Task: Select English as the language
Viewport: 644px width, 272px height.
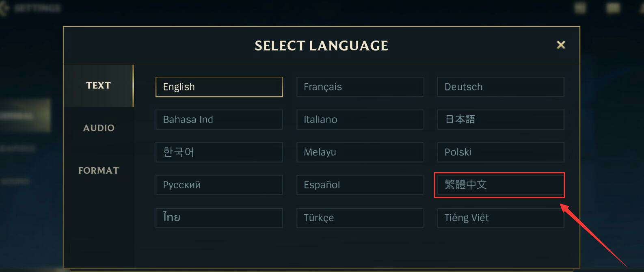Action: pos(219,87)
